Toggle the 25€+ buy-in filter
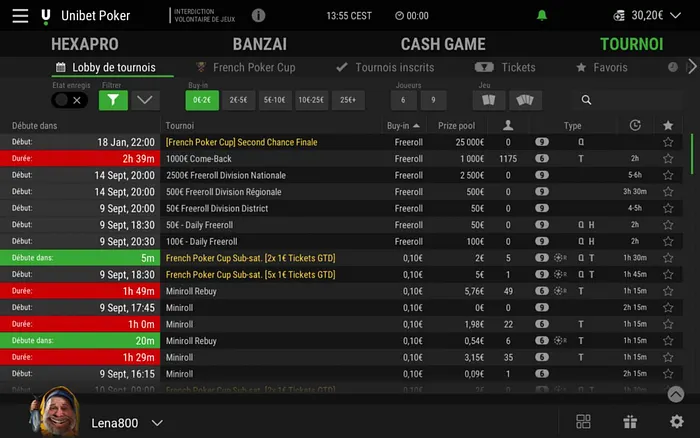 coord(348,100)
